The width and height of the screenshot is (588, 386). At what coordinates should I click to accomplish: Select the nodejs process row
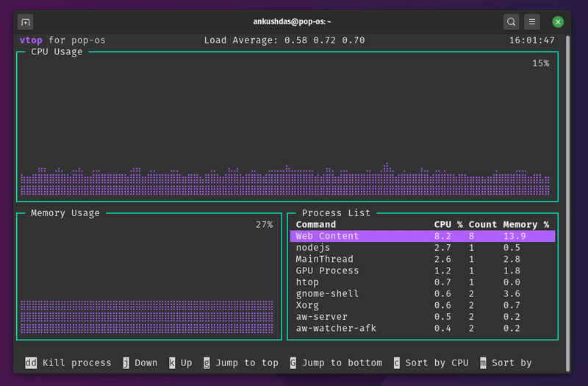tap(423, 248)
